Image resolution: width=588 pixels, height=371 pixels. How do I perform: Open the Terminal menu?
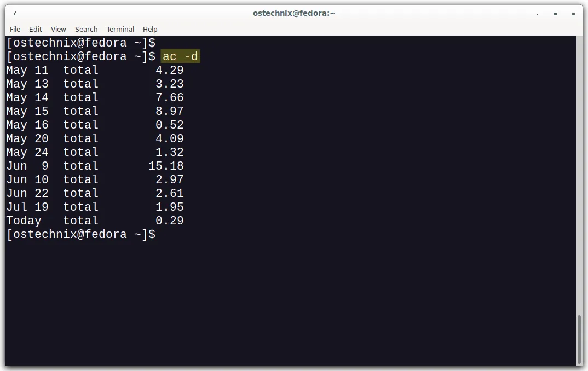tap(120, 29)
